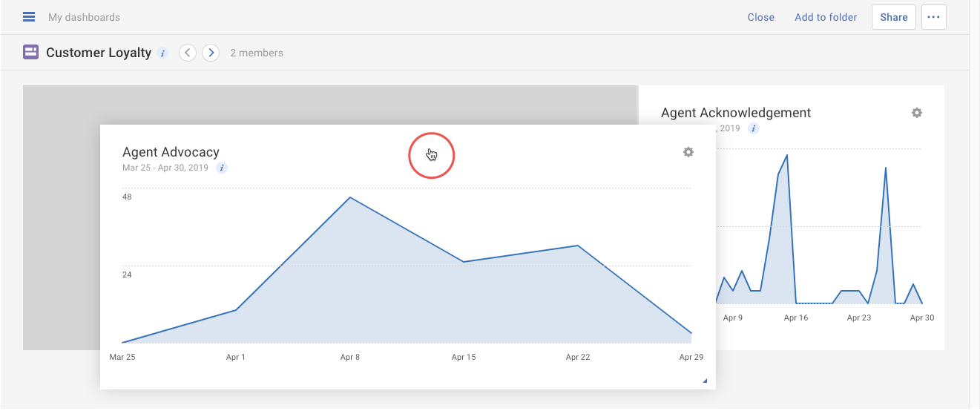980x411 pixels.
Task: Click the Agent Advocacy widget title
Action: (x=171, y=152)
